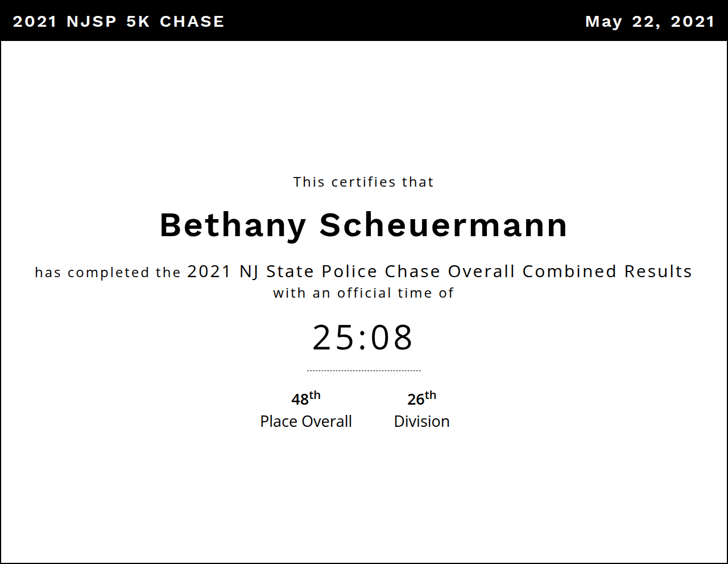Click the dashed divider under the time
The height and width of the screenshot is (564, 728).
(363, 370)
